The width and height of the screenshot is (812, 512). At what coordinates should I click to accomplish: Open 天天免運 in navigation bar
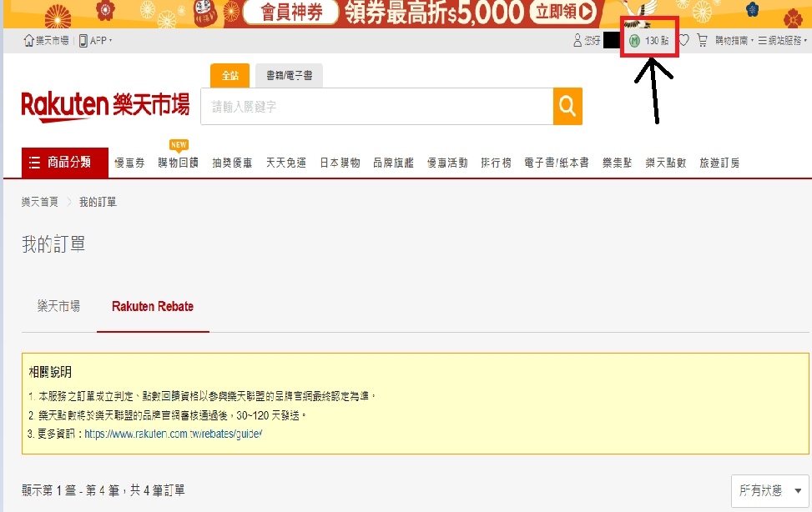(x=286, y=163)
